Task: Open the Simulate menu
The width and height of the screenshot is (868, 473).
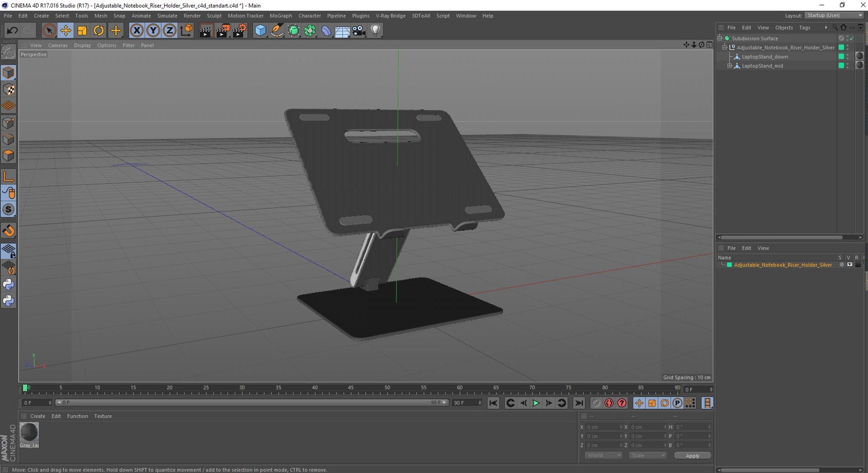Action: pyautogui.click(x=167, y=15)
